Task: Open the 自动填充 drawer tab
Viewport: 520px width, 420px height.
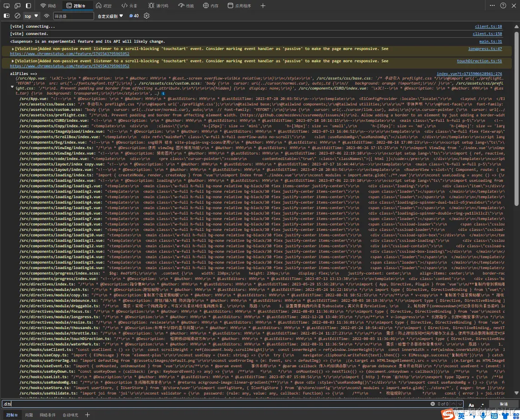Action: pyautogui.click(x=70, y=415)
